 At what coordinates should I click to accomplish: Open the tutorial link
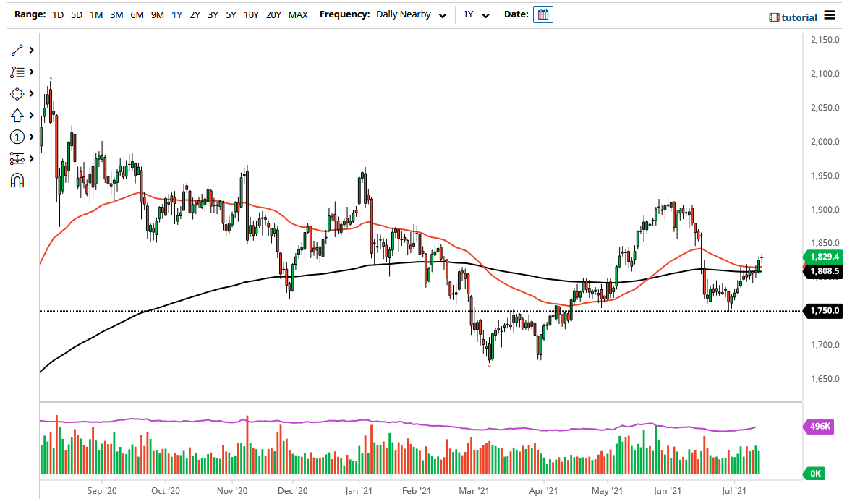coord(793,17)
